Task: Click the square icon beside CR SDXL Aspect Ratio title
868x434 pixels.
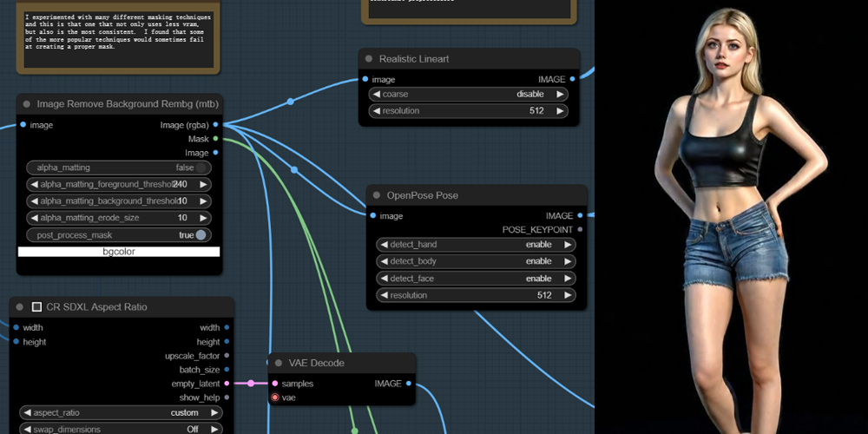Action: pos(37,306)
